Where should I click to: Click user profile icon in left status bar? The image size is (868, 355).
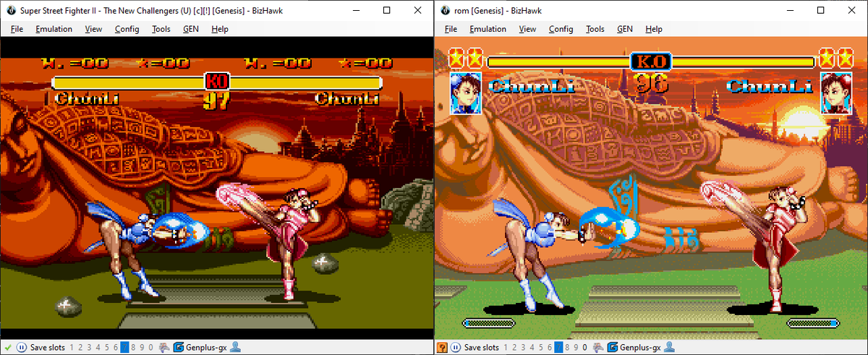click(235, 348)
